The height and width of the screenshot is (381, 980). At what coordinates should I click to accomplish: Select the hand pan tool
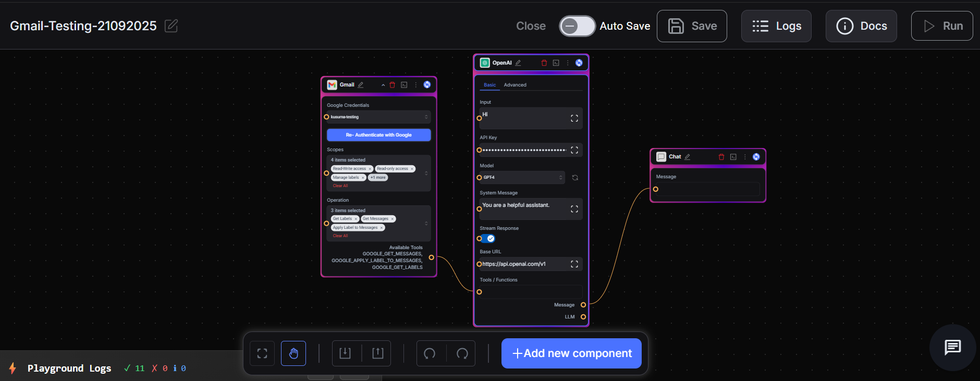pyautogui.click(x=293, y=353)
